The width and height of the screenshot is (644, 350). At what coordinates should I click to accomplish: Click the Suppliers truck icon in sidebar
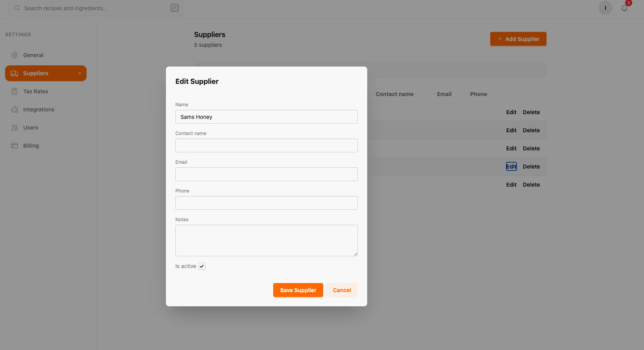(x=15, y=73)
